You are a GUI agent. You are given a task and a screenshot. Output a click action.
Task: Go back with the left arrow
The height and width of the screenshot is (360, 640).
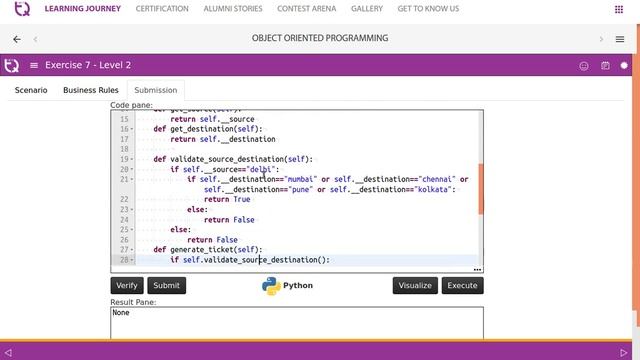coord(17,39)
